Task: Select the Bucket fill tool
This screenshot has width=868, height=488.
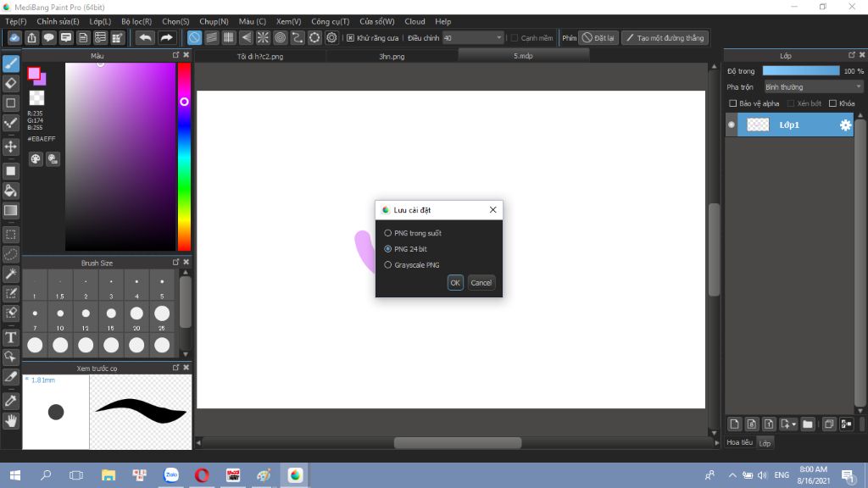Action: 10,191
